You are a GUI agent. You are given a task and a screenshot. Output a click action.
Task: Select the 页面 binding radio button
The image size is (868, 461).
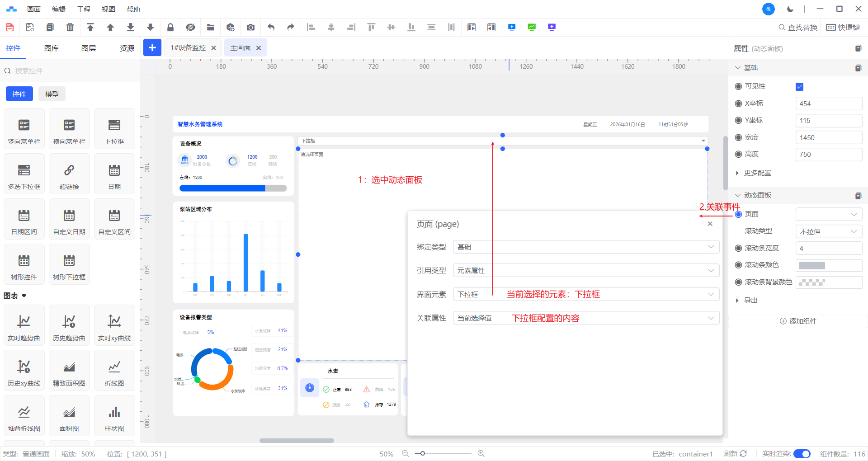point(738,214)
